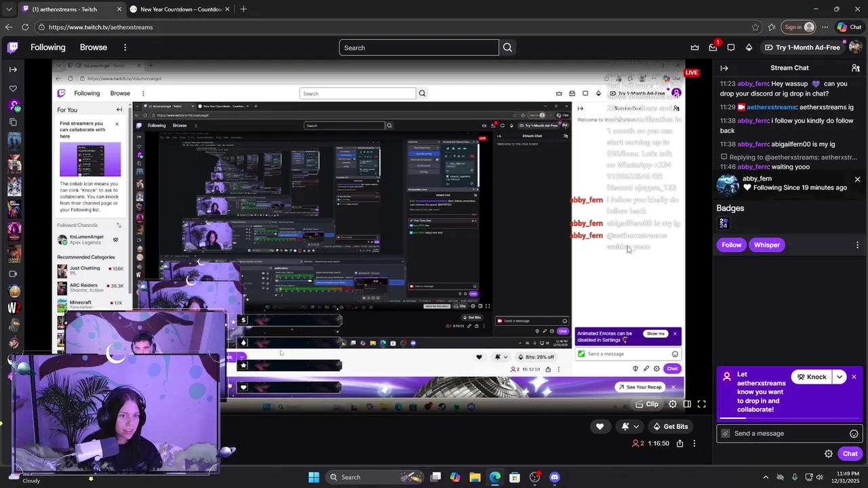Open the notification bell dropdown below the player
This screenshot has width=868, height=488.
pyautogui.click(x=630, y=426)
